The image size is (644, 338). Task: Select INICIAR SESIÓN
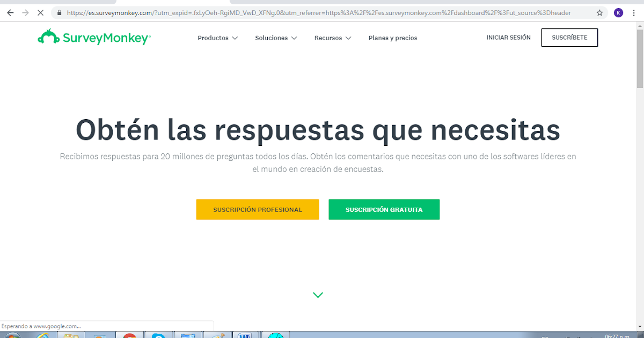point(508,37)
